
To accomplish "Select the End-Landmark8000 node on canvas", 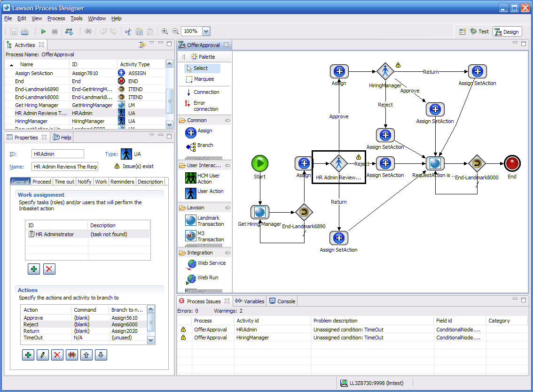I will click(x=477, y=163).
